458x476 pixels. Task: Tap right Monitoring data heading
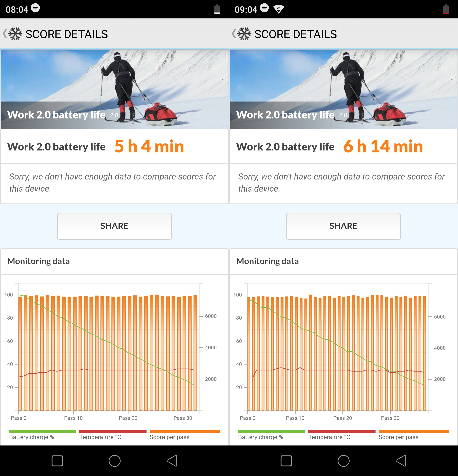point(267,261)
